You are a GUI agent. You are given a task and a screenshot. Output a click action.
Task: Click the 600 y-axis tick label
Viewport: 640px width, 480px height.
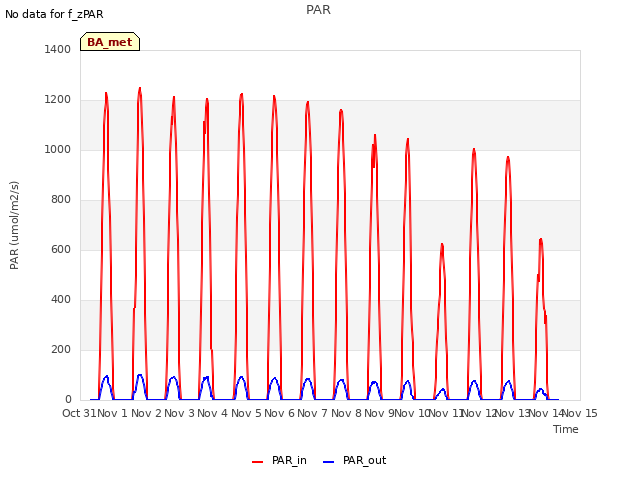(x=61, y=249)
